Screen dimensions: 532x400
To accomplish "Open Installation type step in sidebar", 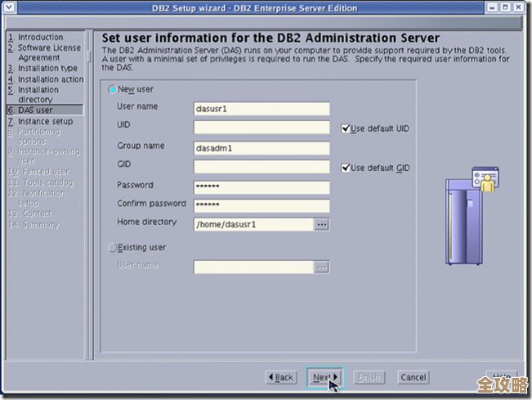I will [47, 69].
